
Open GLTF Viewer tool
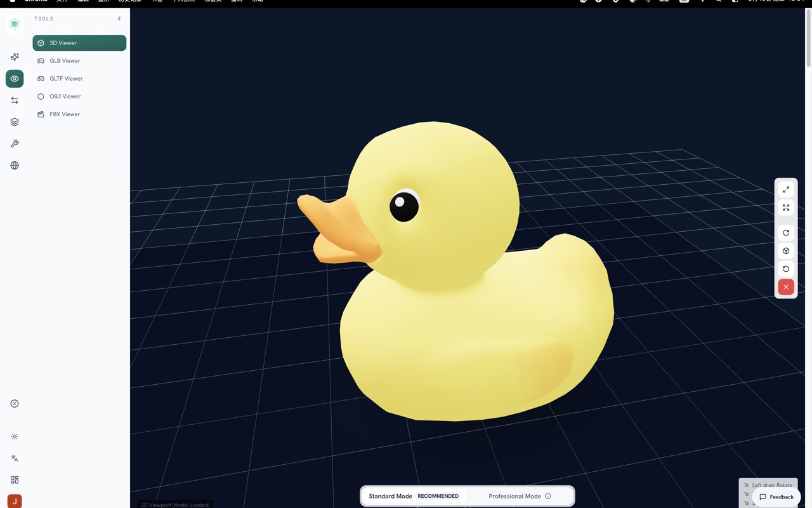coord(79,79)
